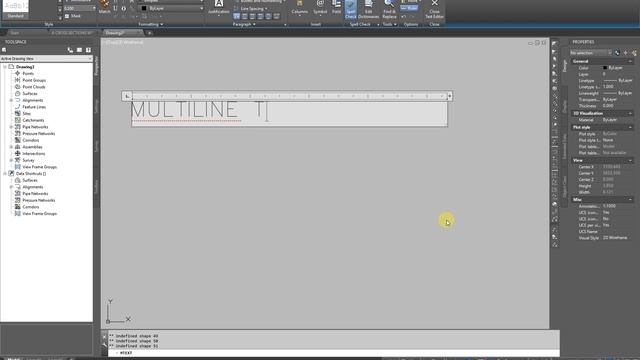Screen dimensions: 640x360
Task: Select the Standard text style thumbnail
Action: point(16,10)
